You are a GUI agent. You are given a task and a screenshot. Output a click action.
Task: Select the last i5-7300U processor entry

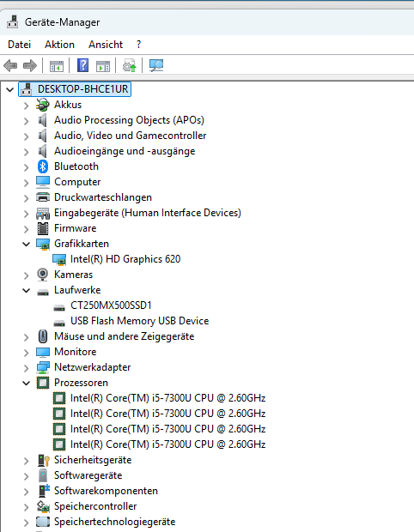tap(167, 444)
